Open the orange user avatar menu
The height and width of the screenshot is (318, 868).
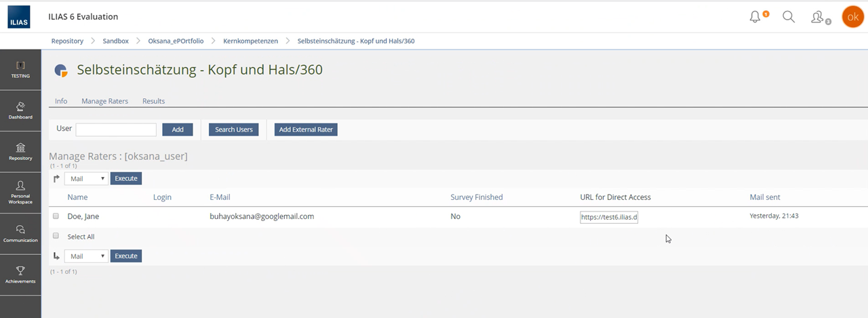point(852,17)
